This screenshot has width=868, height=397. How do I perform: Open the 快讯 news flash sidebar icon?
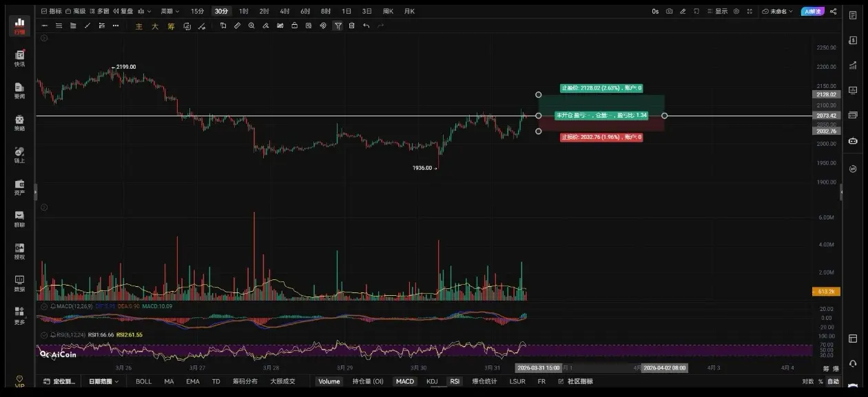pyautogui.click(x=19, y=58)
